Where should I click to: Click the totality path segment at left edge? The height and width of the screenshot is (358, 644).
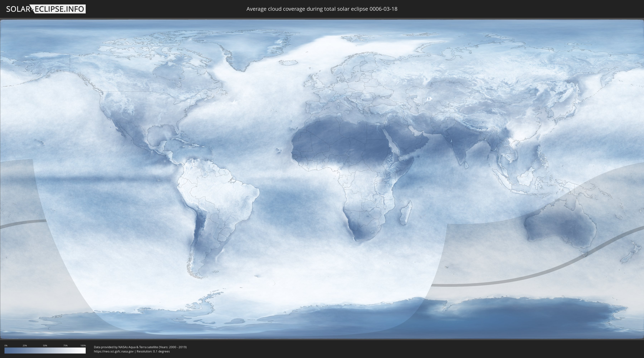tap(23, 223)
